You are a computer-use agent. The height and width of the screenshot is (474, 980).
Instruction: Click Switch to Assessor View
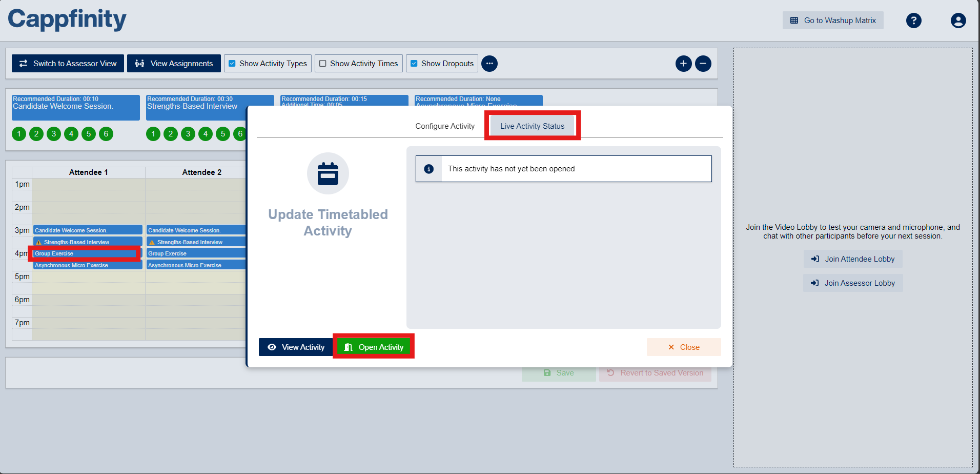pyautogui.click(x=68, y=64)
